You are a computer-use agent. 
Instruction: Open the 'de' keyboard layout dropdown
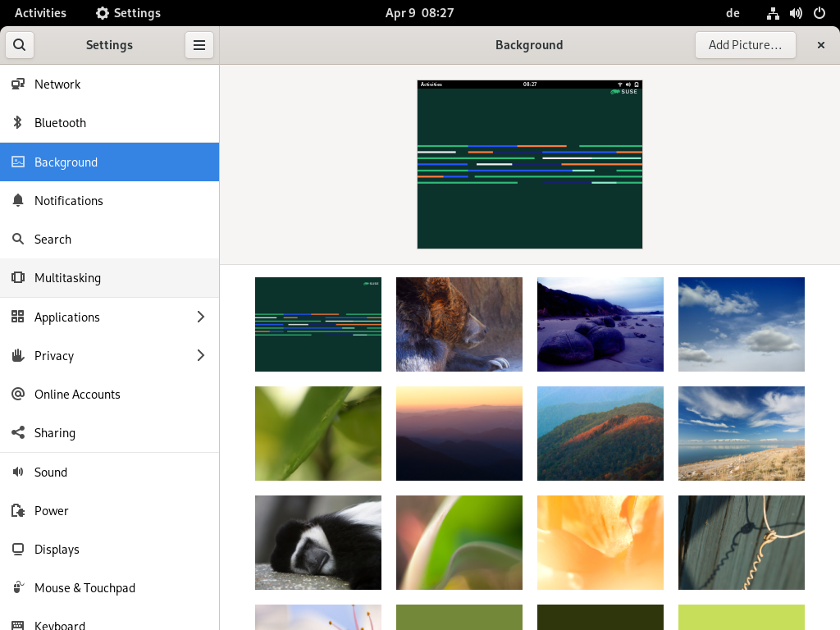tap(733, 13)
